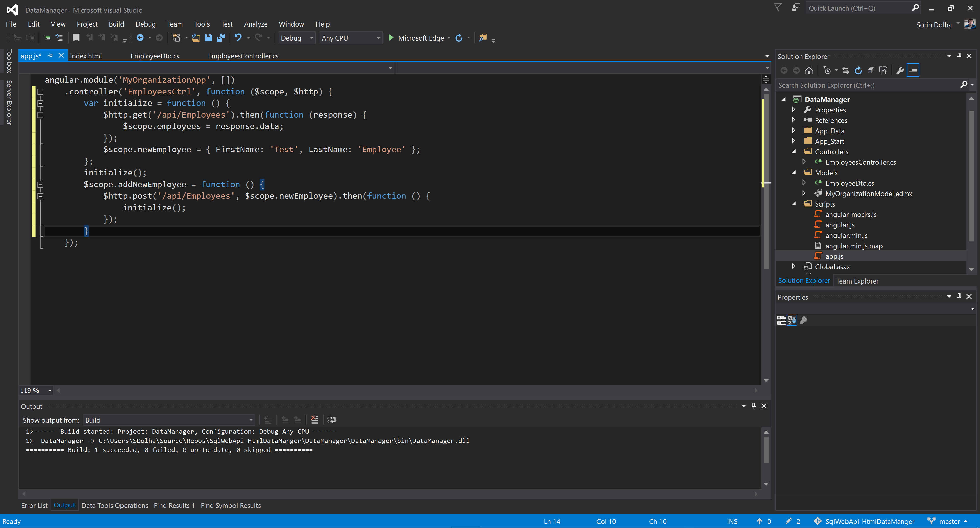This screenshot has height=528, width=980.
Task: Click Solution Explorer Refresh icon
Action: pos(858,70)
